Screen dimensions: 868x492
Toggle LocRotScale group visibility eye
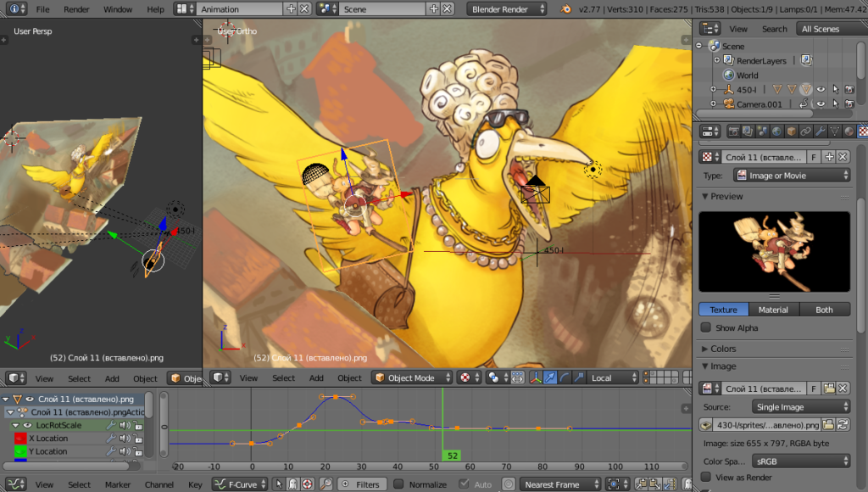(x=27, y=426)
